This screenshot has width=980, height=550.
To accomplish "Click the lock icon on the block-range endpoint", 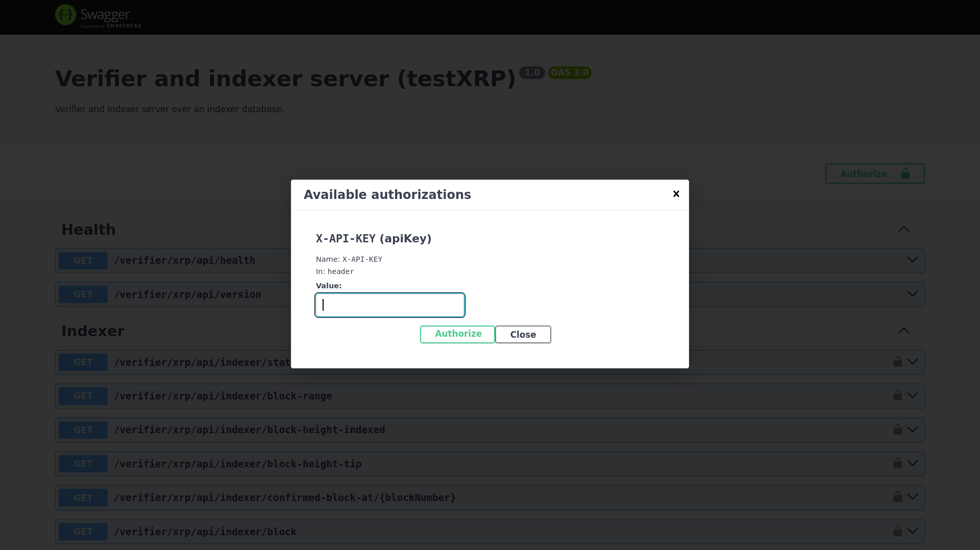I will coord(897,395).
